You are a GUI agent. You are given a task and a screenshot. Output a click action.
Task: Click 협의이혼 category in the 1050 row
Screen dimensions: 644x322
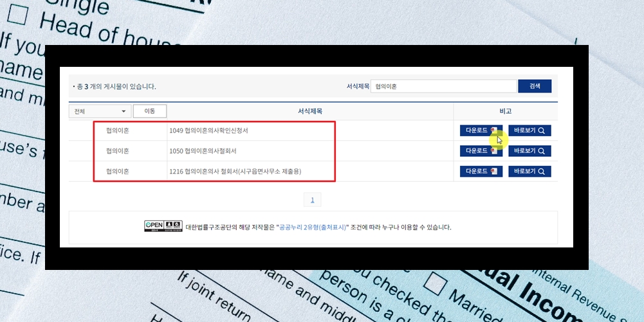pyautogui.click(x=118, y=151)
